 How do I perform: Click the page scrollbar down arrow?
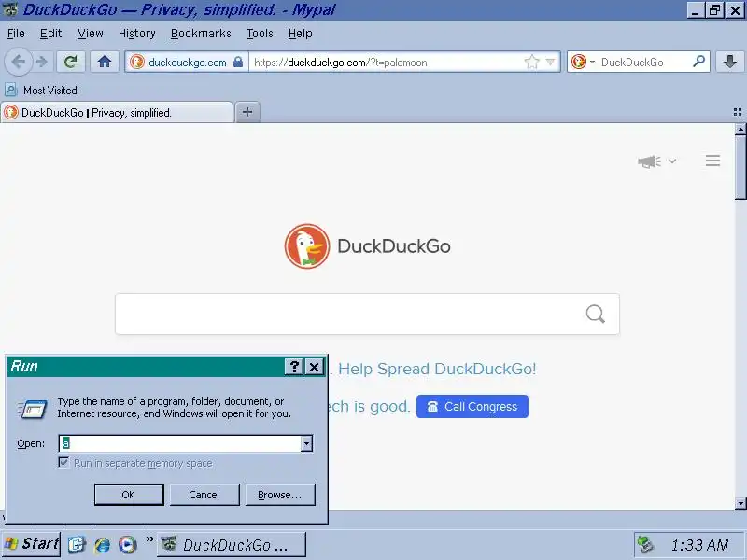coord(740,503)
